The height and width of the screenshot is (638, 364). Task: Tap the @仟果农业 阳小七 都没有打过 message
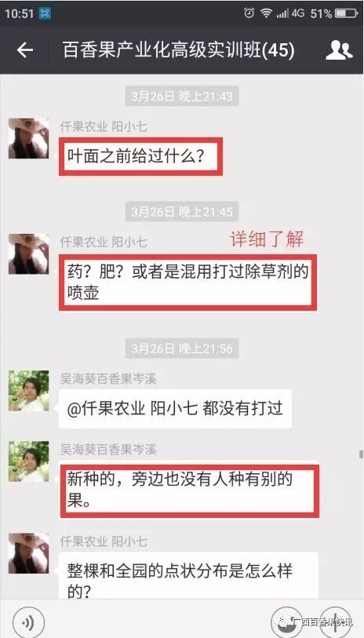coord(175,409)
